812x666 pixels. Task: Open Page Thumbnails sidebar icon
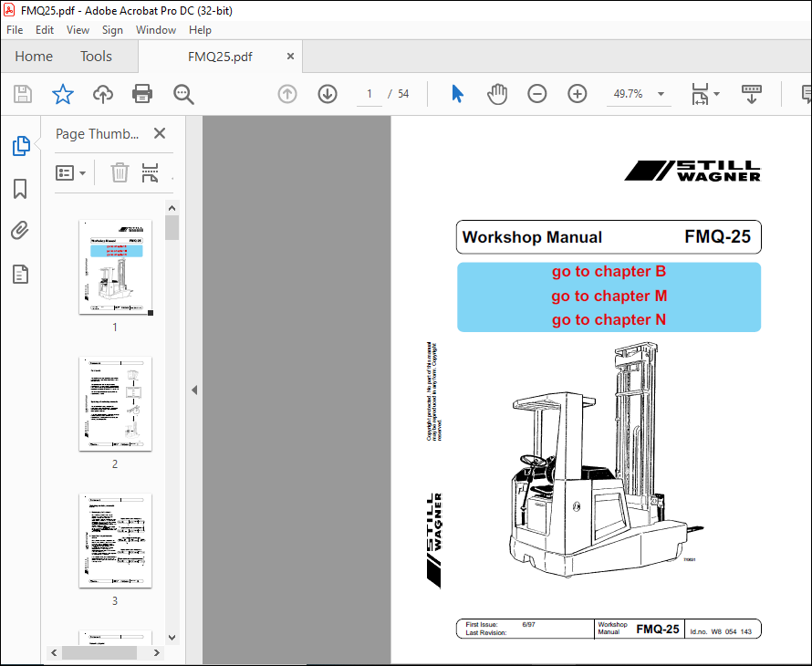click(21, 146)
